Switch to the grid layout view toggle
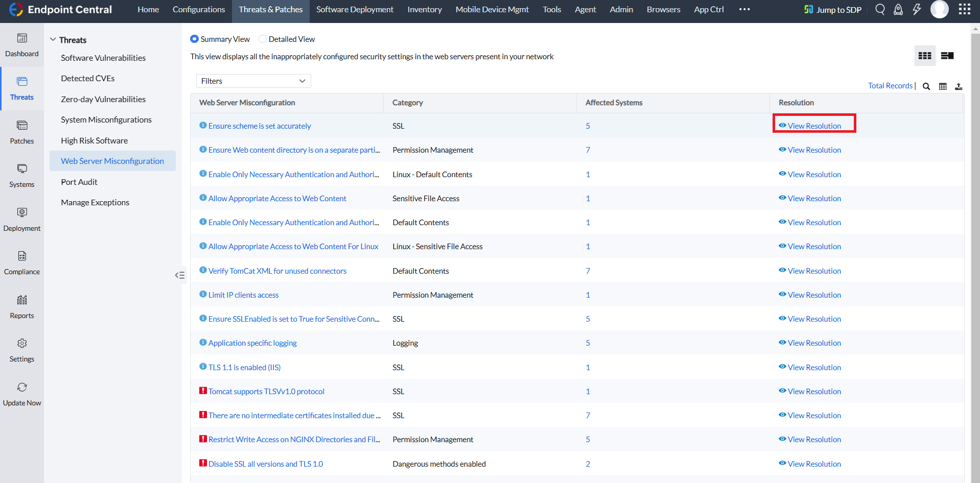This screenshot has height=483, width=980. [925, 56]
